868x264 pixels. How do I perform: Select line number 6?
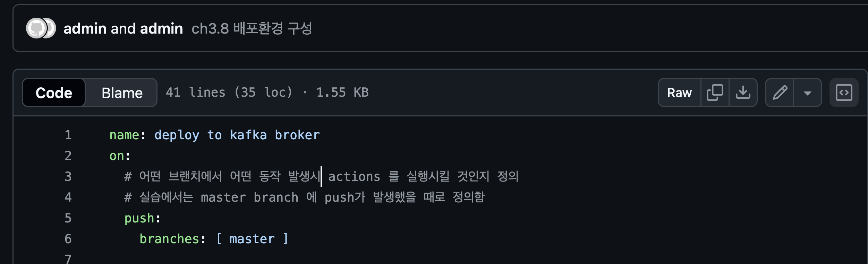pyautogui.click(x=68, y=239)
